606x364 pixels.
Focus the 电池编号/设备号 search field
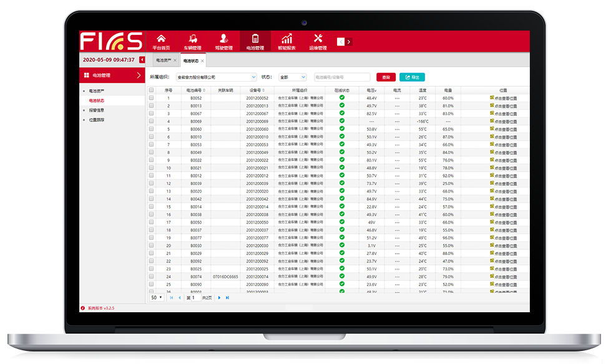pos(341,77)
